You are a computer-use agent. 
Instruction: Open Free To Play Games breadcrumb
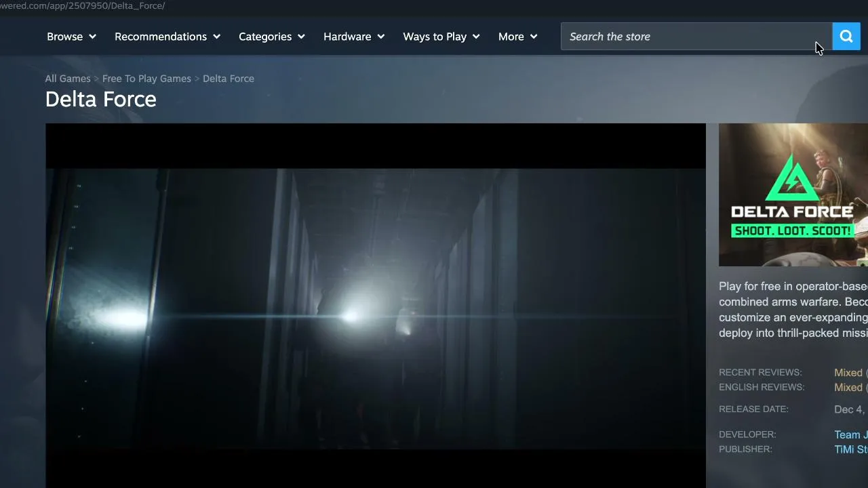coord(146,79)
